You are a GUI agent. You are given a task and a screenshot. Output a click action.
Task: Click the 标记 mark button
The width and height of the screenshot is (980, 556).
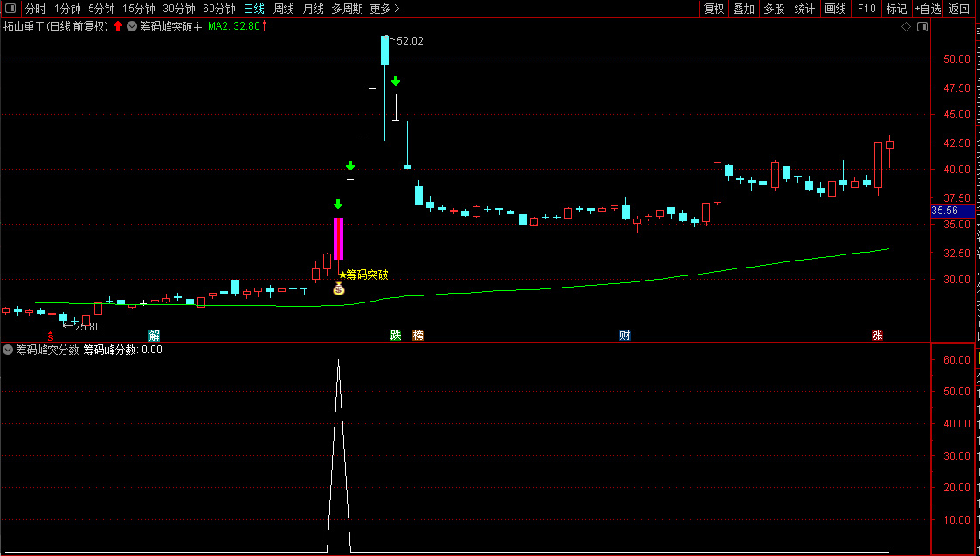tap(896, 9)
